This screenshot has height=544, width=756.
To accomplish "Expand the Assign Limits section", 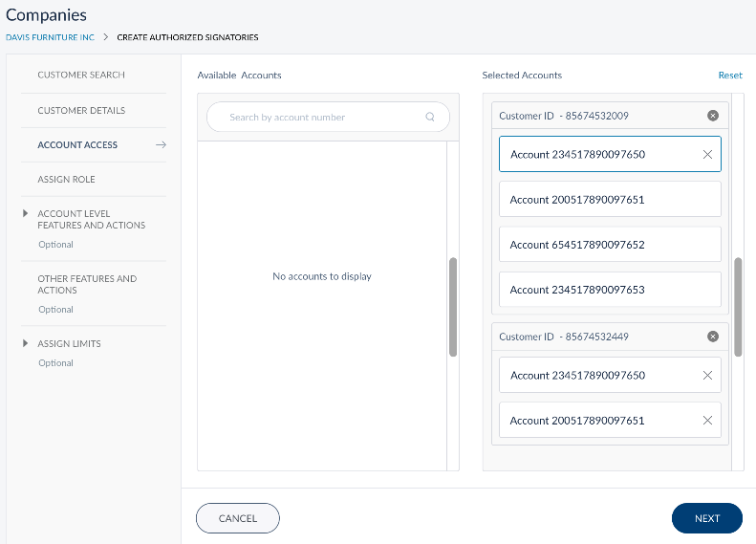I will [26, 344].
